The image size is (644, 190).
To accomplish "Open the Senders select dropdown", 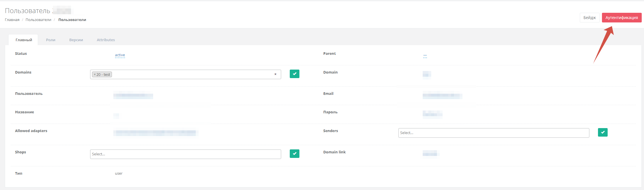I will tap(494, 133).
